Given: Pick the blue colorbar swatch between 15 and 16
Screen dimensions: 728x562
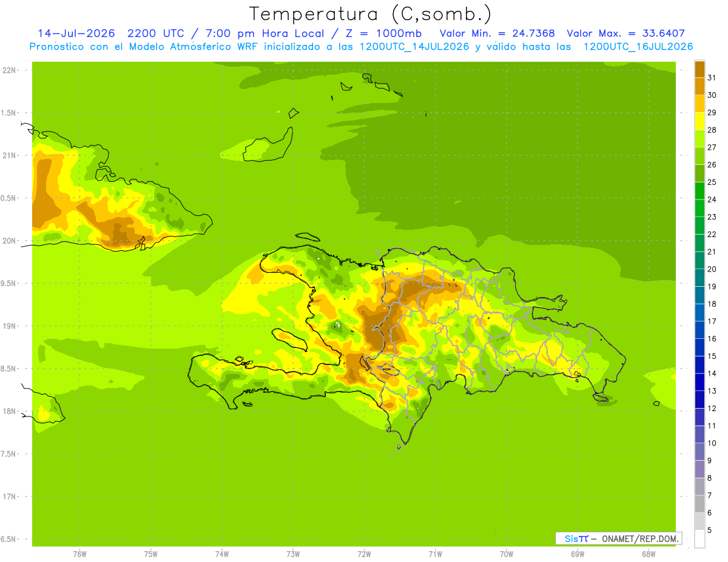Looking at the screenshot, I should (x=699, y=347).
